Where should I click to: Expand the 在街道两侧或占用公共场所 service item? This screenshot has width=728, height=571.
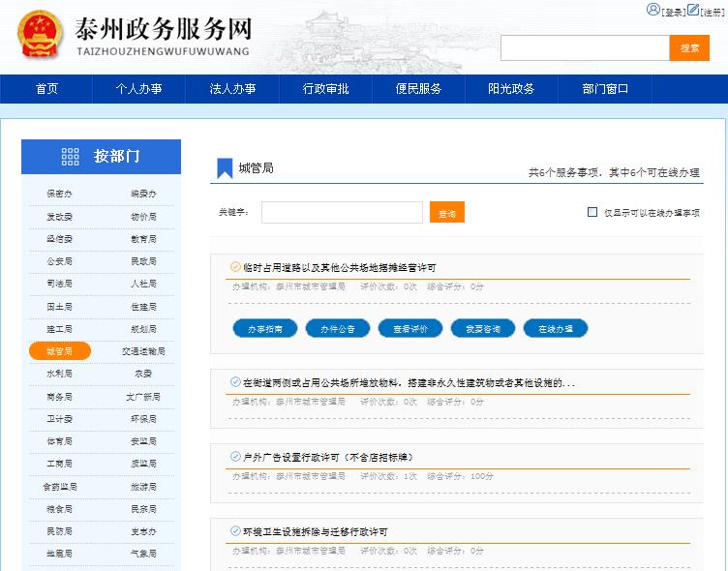point(409,382)
